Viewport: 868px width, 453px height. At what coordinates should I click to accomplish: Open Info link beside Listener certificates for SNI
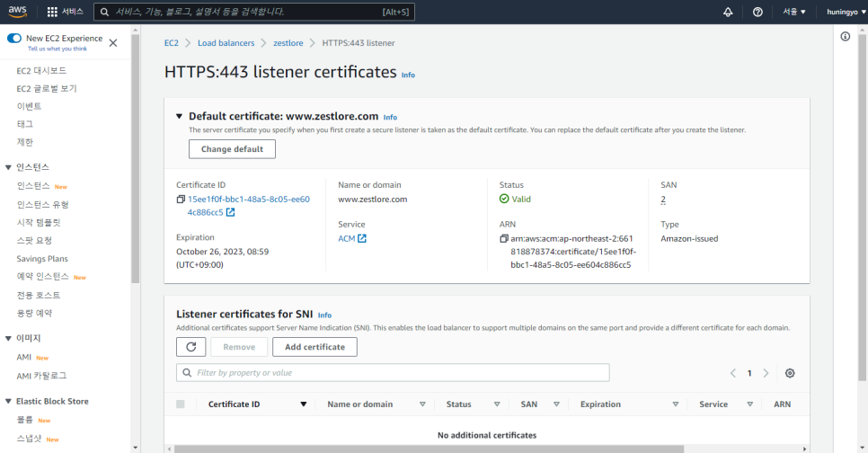click(324, 315)
